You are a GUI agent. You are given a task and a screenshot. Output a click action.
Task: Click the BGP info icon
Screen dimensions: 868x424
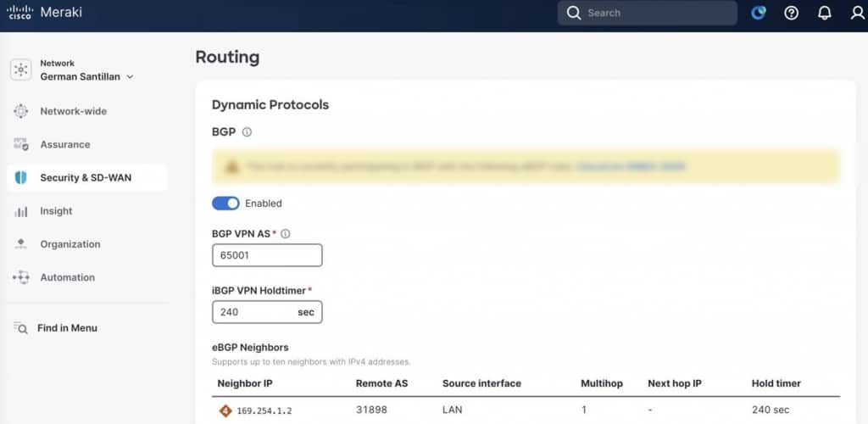click(x=247, y=132)
